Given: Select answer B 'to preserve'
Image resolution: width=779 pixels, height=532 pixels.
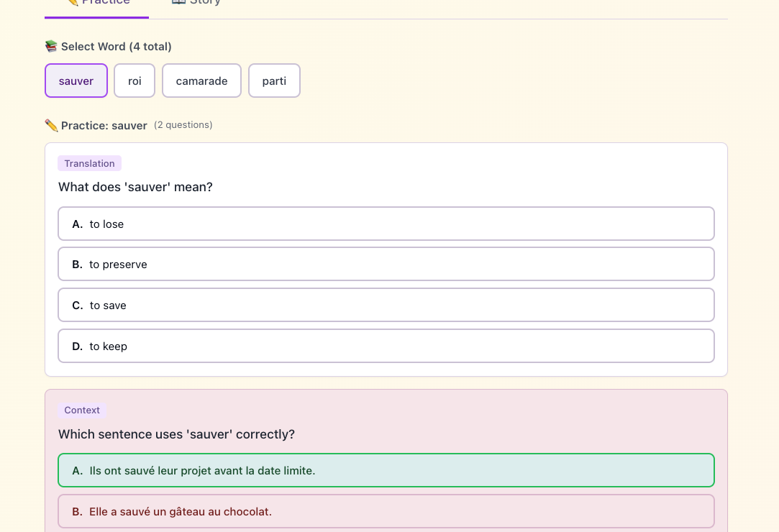Looking at the screenshot, I should [386, 264].
